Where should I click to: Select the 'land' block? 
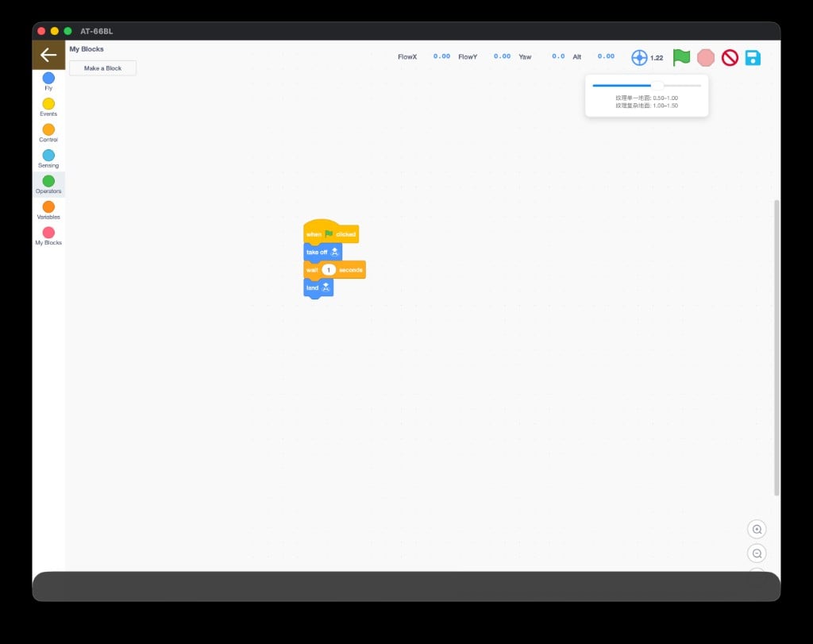tap(318, 287)
